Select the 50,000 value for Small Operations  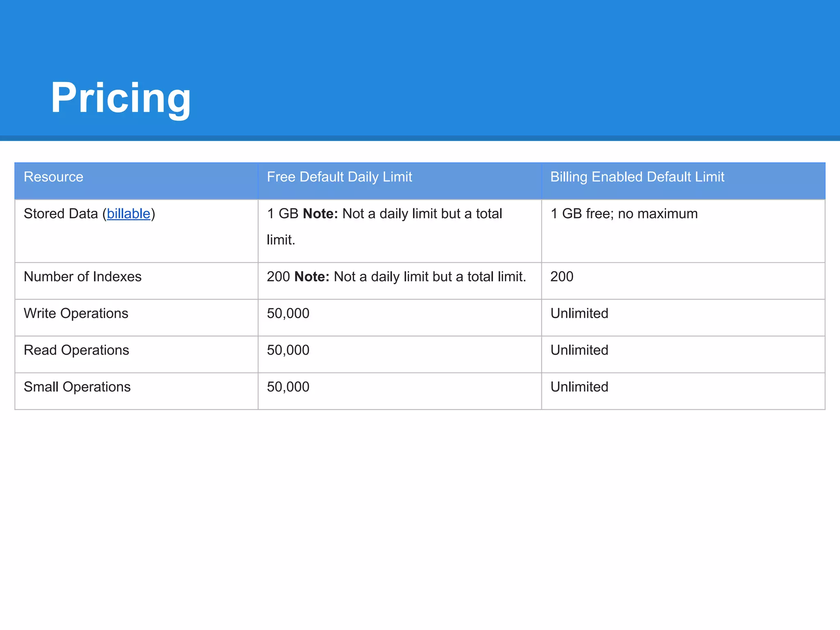(x=288, y=387)
